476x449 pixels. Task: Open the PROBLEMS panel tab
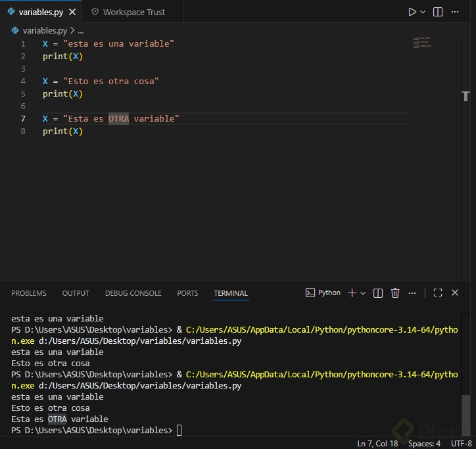(29, 293)
